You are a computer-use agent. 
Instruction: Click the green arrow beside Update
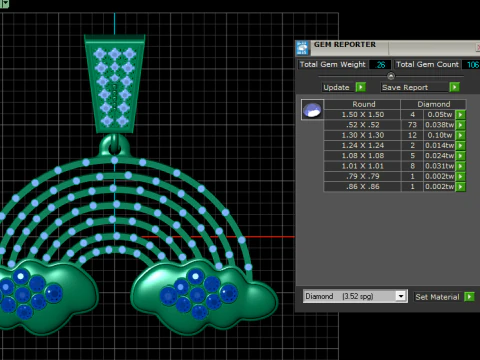(x=361, y=87)
